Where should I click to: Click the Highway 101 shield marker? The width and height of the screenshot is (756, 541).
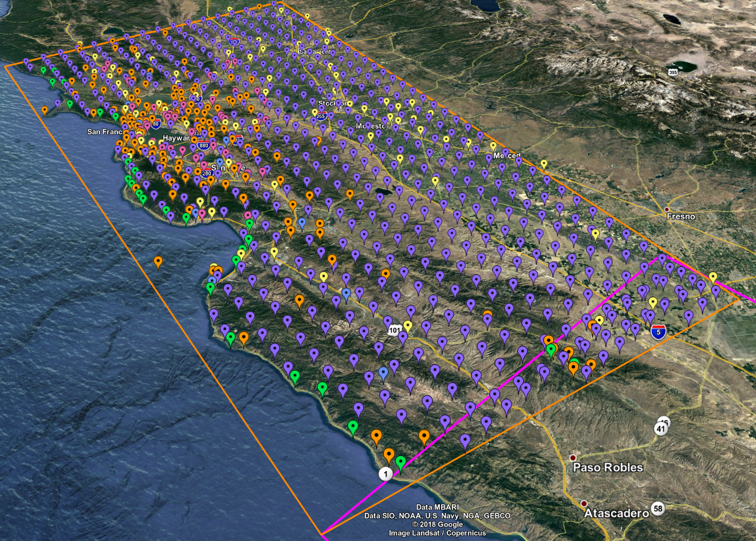click(395, 330)
